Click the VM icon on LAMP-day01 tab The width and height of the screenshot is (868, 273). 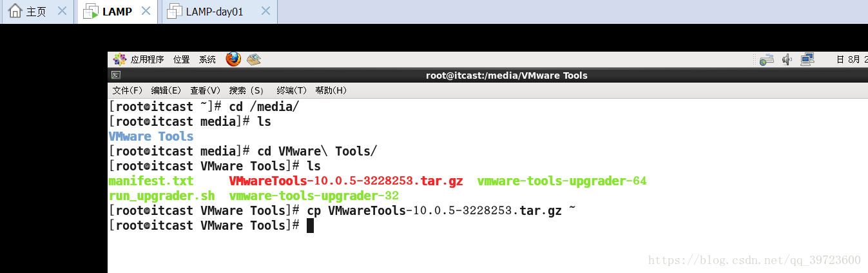[x=175, y=12]
